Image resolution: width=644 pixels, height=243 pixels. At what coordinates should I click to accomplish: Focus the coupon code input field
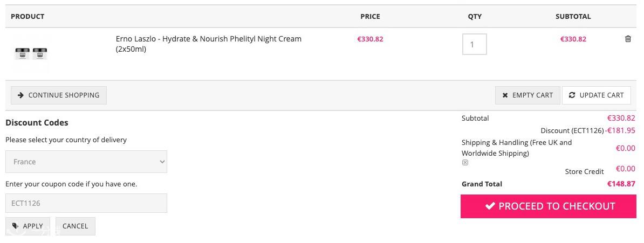86,203
